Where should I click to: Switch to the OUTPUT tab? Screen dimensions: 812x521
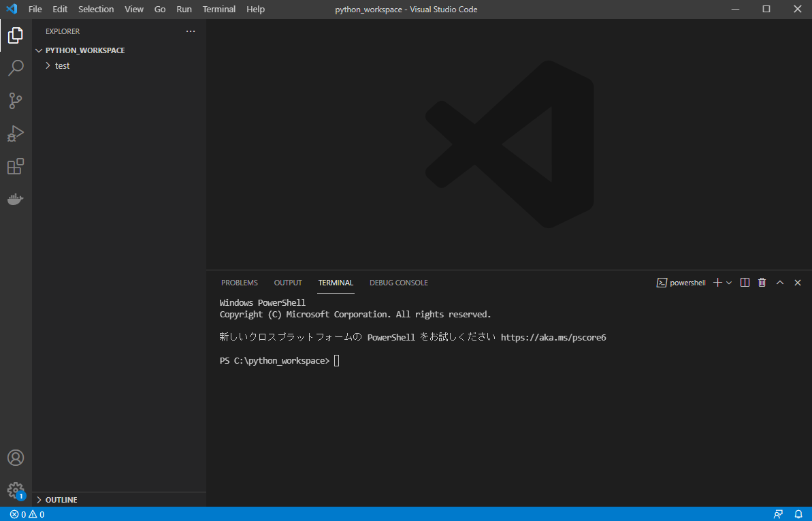coord(288,283)
